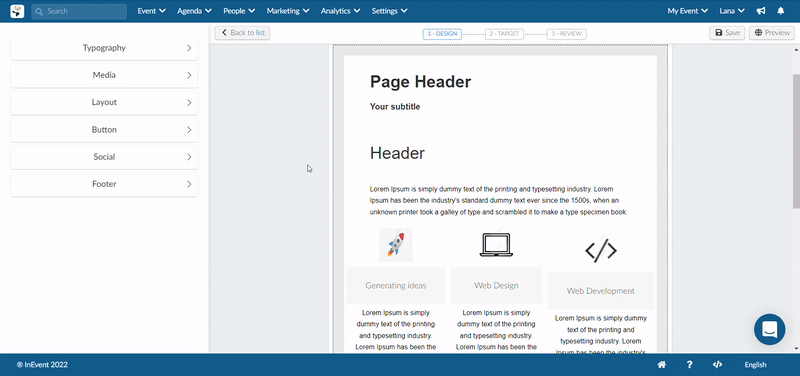Expand the Button section
The height and width of the screenshot is (376, 800).
[x=104, y=130]
